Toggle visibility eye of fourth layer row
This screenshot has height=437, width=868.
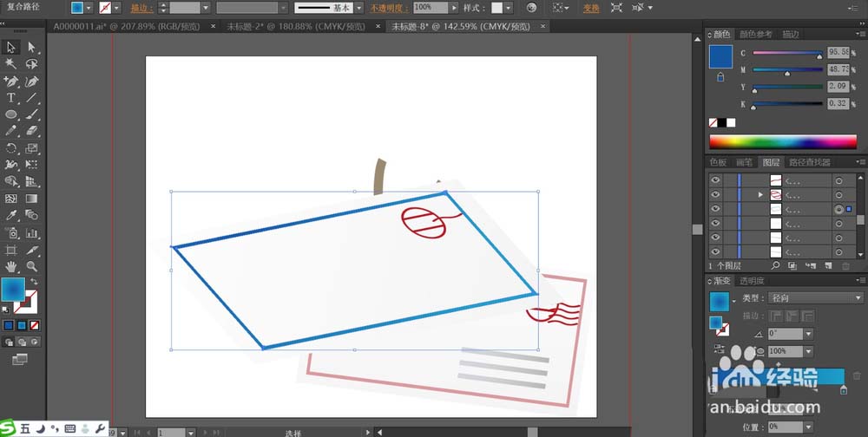coord(716,223)
